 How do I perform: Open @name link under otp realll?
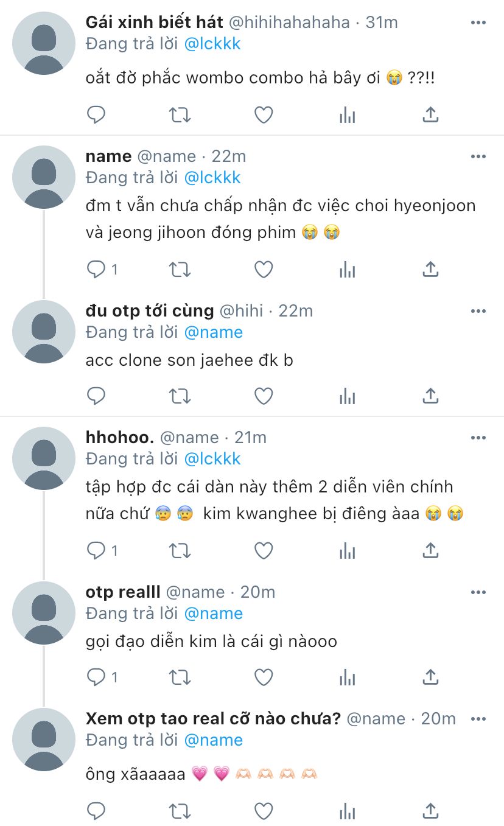point(213,613)
